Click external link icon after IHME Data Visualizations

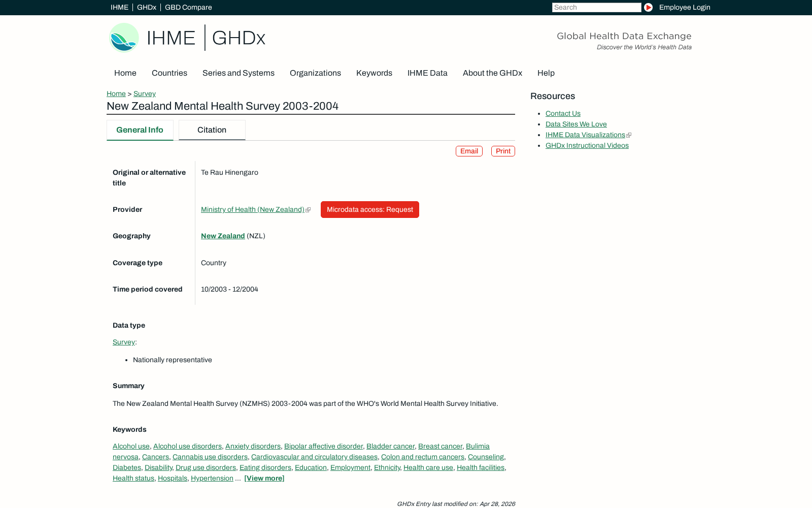click(x=629, y=135)
